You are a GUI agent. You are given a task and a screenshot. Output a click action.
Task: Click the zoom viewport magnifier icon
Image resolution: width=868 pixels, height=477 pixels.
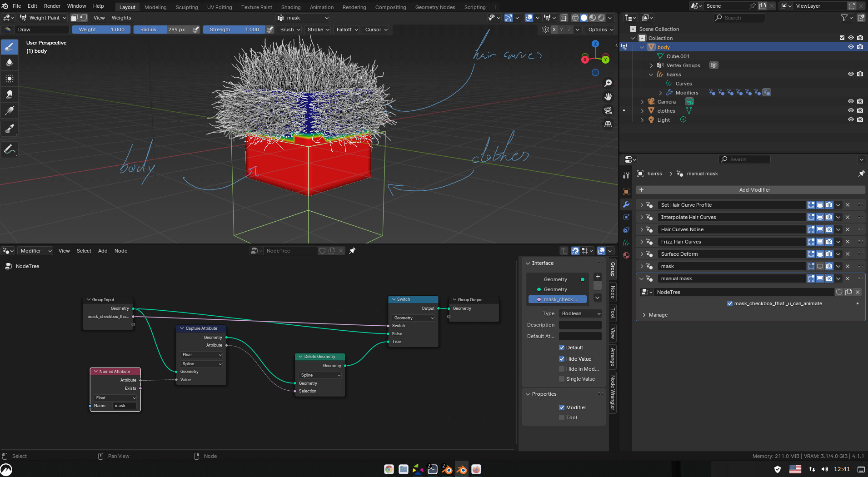click(x=608, y=83)
